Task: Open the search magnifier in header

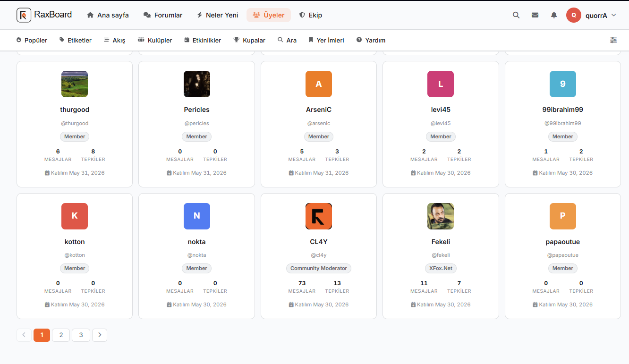Action: coord(516,15)
